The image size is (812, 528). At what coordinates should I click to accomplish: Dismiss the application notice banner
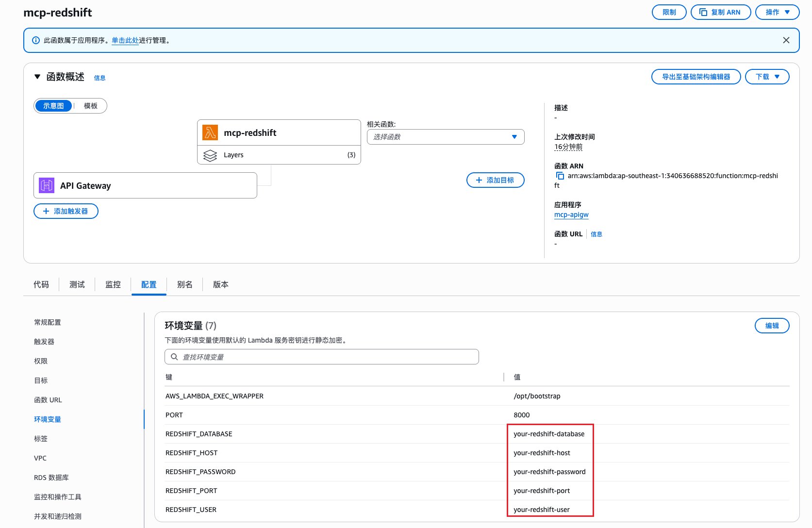pos(786,40)
